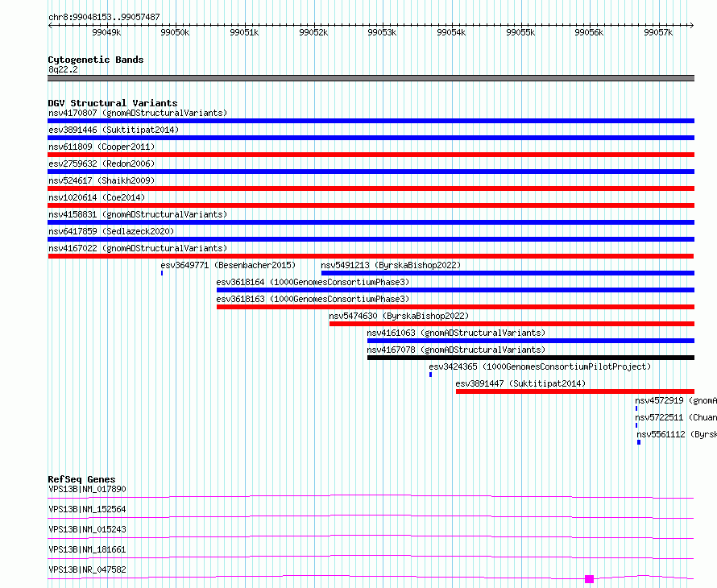
Task: Click the tiny blue marker under esv3649771
Action: pyautogui.click(x=162, y=273)
